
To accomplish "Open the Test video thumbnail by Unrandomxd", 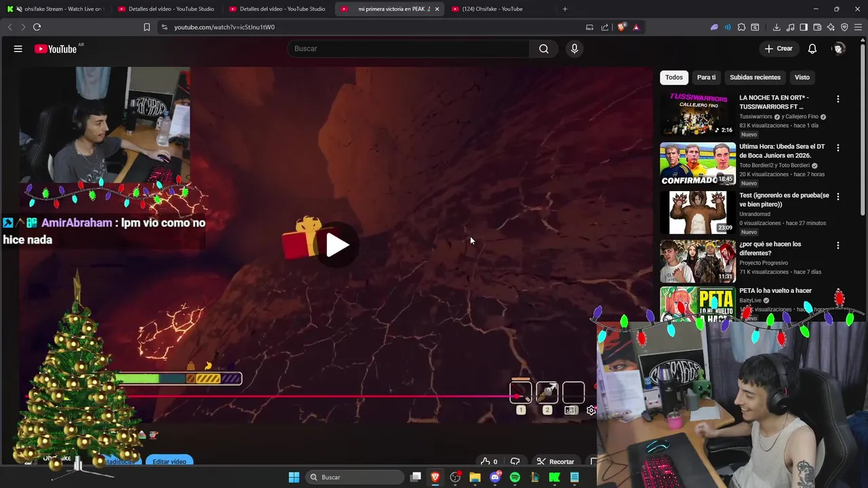I will click(x=698, y=212).
